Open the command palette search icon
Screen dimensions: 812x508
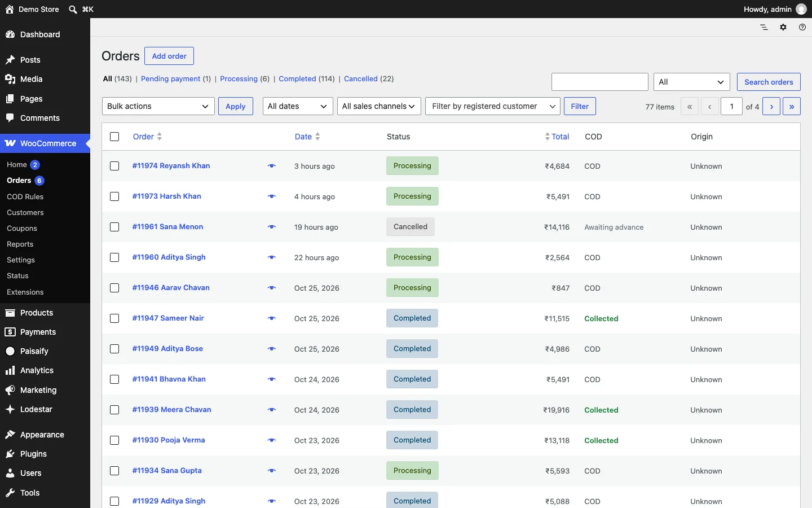[x=73, y=9]
